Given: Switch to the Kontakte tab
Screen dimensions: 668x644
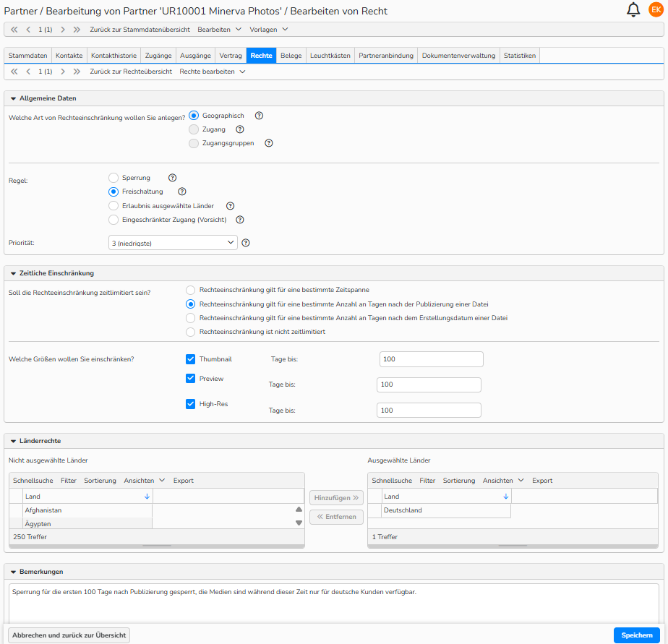Looking at the screenshot, I should click(x=69, y=56).
